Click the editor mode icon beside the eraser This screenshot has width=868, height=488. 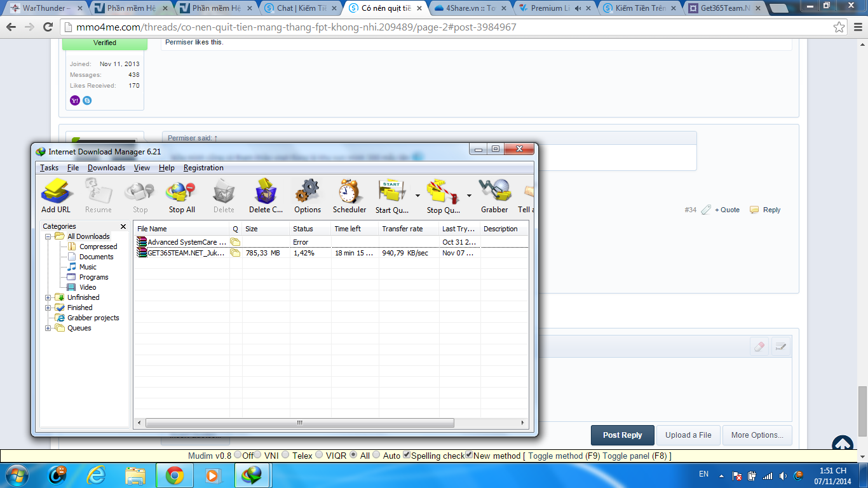tap(781, 346)
